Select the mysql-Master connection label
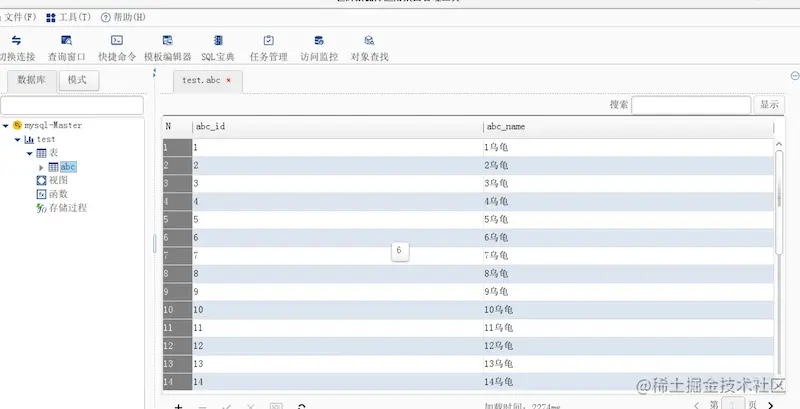Image resolution: width=800 pixels, height=409 pixels. 53,125
